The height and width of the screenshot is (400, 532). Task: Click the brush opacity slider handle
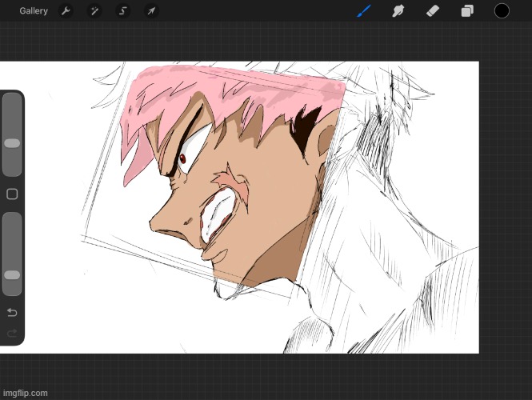pos(12,275)
